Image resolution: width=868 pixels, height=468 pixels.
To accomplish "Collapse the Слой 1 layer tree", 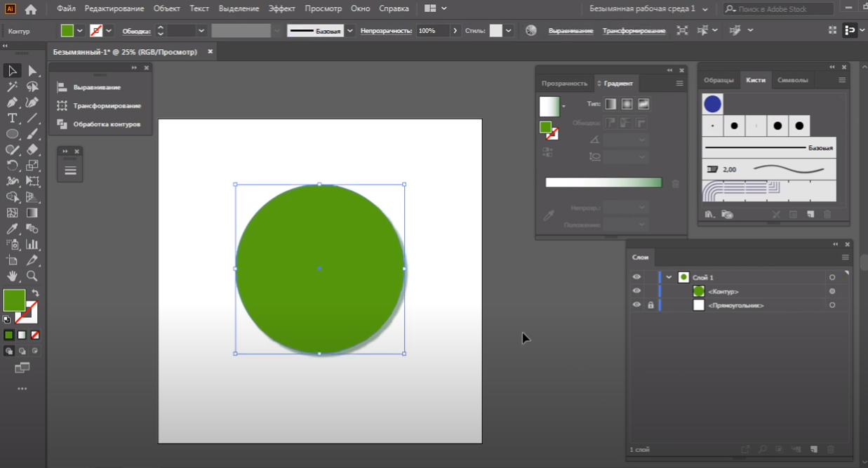I will coord(669,277).
